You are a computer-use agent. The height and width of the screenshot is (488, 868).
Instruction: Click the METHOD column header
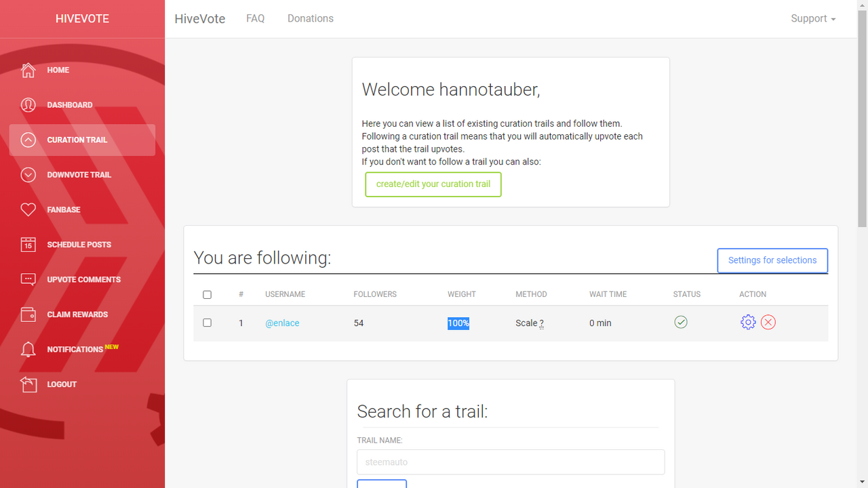tap(531, 294)
